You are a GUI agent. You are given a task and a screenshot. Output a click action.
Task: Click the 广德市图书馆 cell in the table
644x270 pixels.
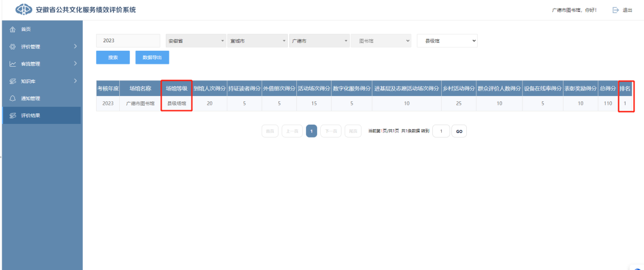click(141, 104)
